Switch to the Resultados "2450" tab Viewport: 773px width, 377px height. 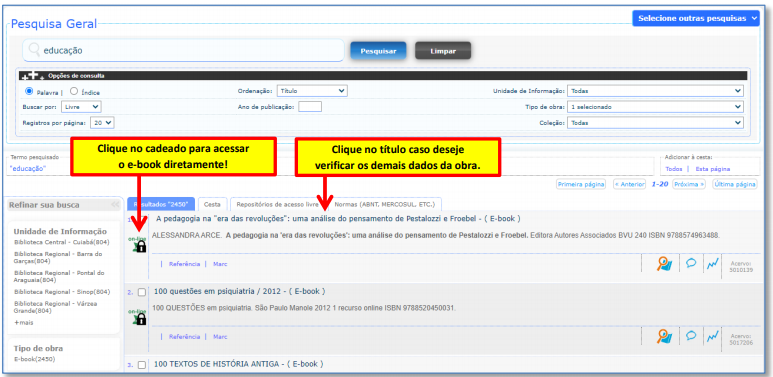pos(161,204)
